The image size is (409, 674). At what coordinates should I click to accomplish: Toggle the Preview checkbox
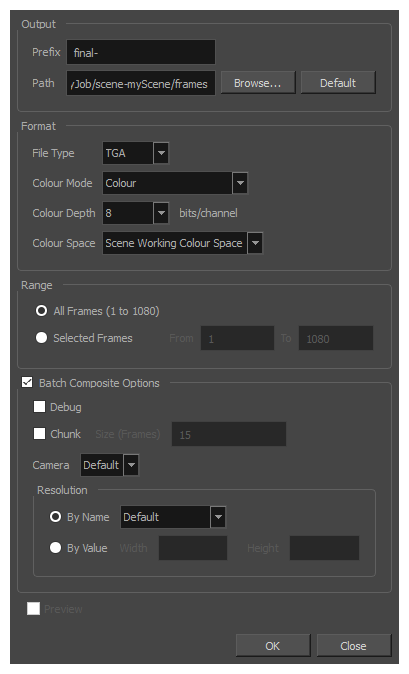[x=33, y=609]
